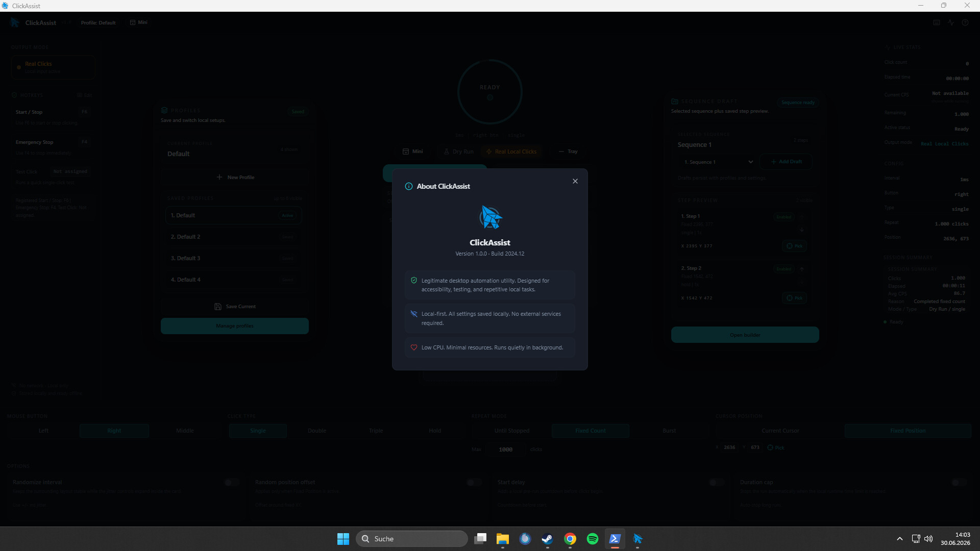Viewport: 980px width, 551px height.
Task: Select saved profile 3. Default 3
Action: pos(234,258)
